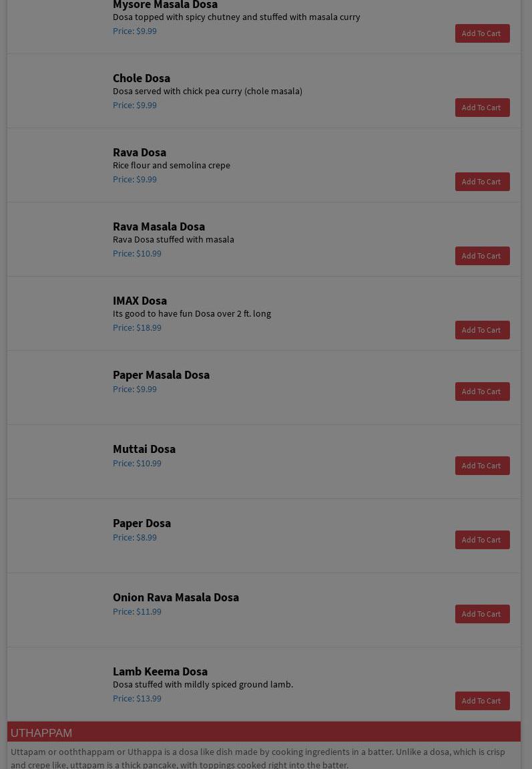Select the UTHAPPAM section header
Screen dimensions: 532x769
[41, 733]
